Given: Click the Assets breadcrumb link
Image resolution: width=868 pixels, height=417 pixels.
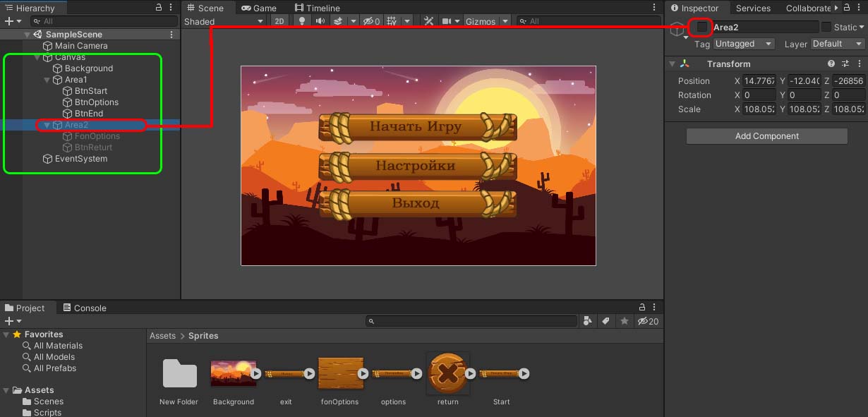Looking at the screenshot, I should click(162, 336).
